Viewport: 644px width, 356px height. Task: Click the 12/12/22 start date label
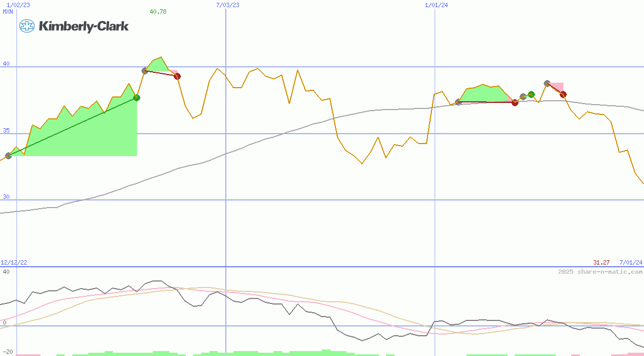pos(14,263)
